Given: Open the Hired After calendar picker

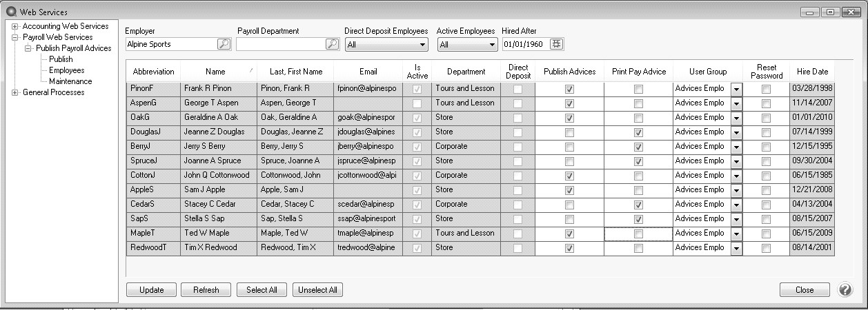Looking at the screenshot, I should [557, 45].
